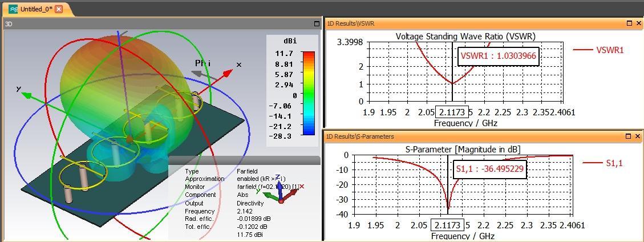Maximize the S-Parameters results panel
Screen dimensions: 644x242
[628, 136]
